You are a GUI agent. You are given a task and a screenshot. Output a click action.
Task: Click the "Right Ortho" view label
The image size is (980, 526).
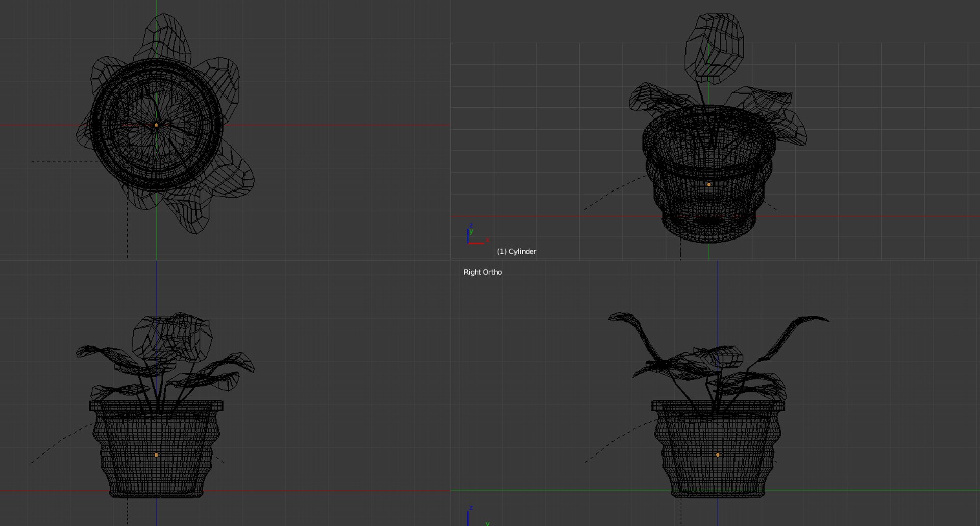pyautogui.click(x=482, y=272)
